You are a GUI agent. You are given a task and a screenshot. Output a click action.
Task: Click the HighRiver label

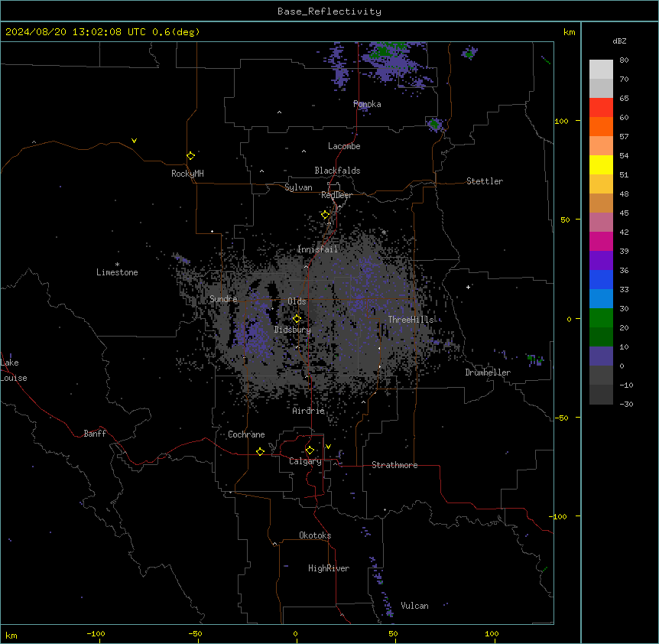pyautogui.click(x=329, y=568)
